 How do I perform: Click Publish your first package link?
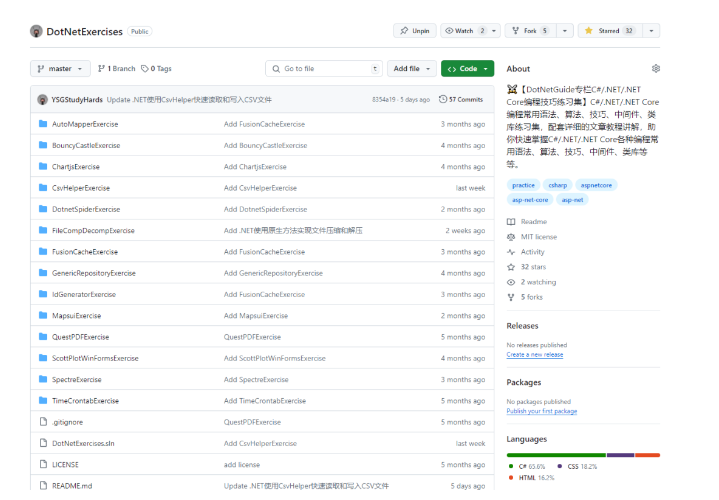point(542,411)
